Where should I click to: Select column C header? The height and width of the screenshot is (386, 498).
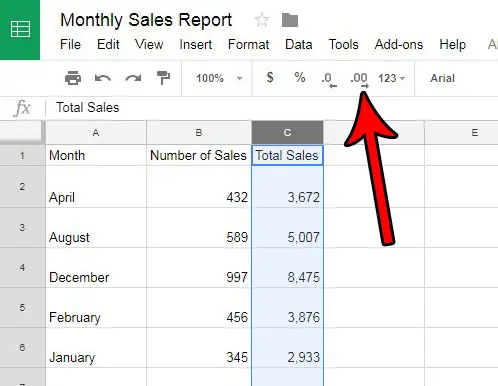(x=287, y=133)
